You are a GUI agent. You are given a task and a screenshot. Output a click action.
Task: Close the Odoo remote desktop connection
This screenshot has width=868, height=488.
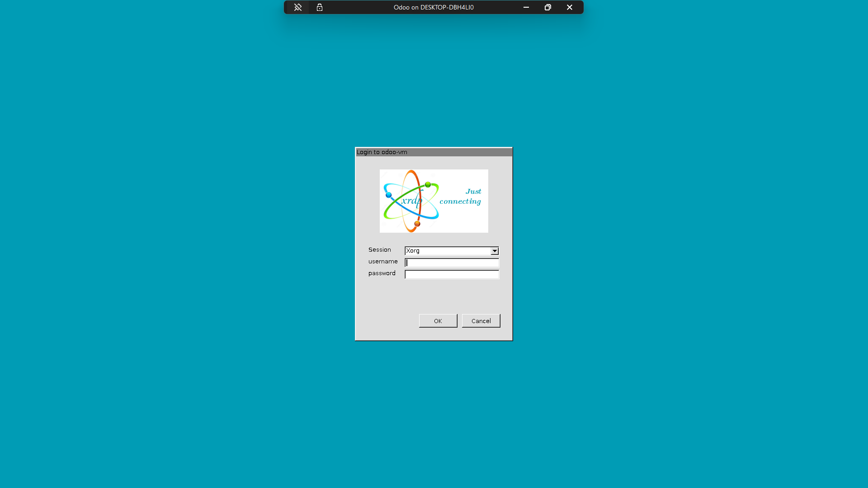pos(569,7)
